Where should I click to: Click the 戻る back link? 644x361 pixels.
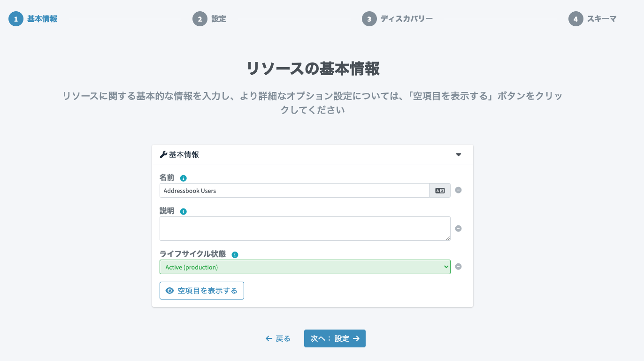[x=278, y=338]
